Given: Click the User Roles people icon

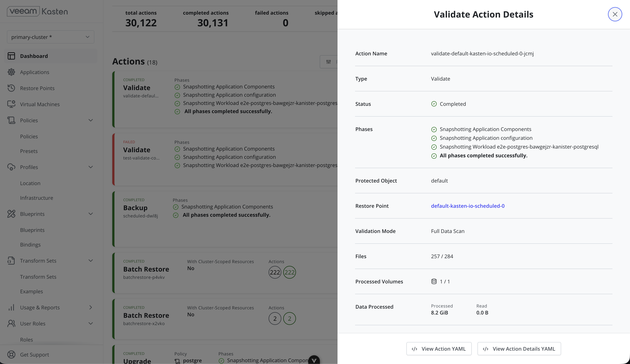Looking at the screenshot, I should (x=11, y=324).
